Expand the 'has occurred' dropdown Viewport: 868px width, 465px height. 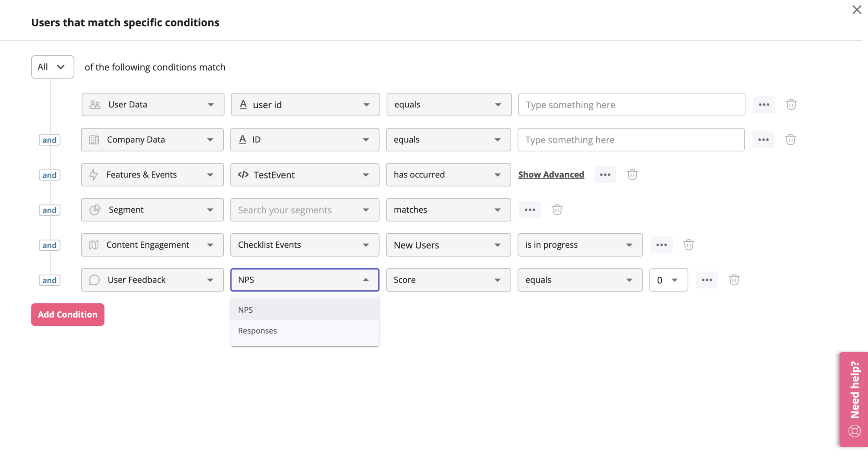pos(448,174)
